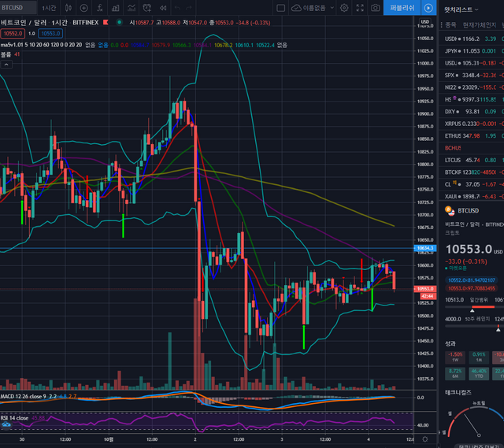504x448 pixels.
Task: Open the 1-hour interval dropdown
Action: 49,8
